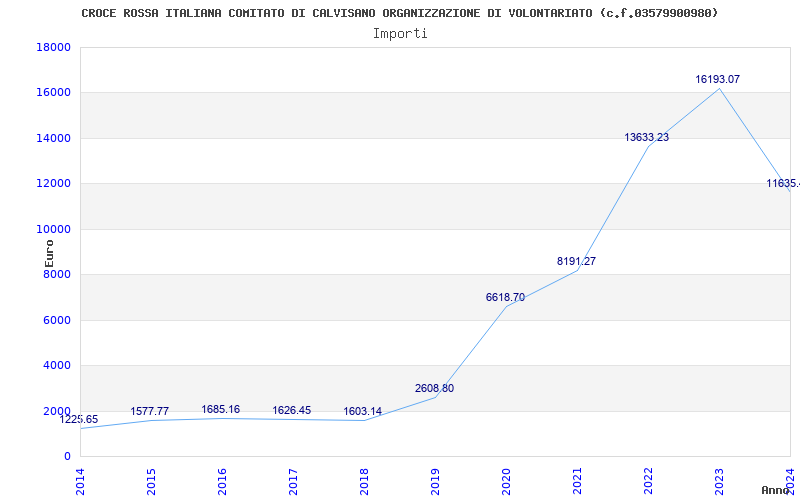The image size is (800, 500).
Task: Click y-axis value 6000
Action: coord(57,320)
